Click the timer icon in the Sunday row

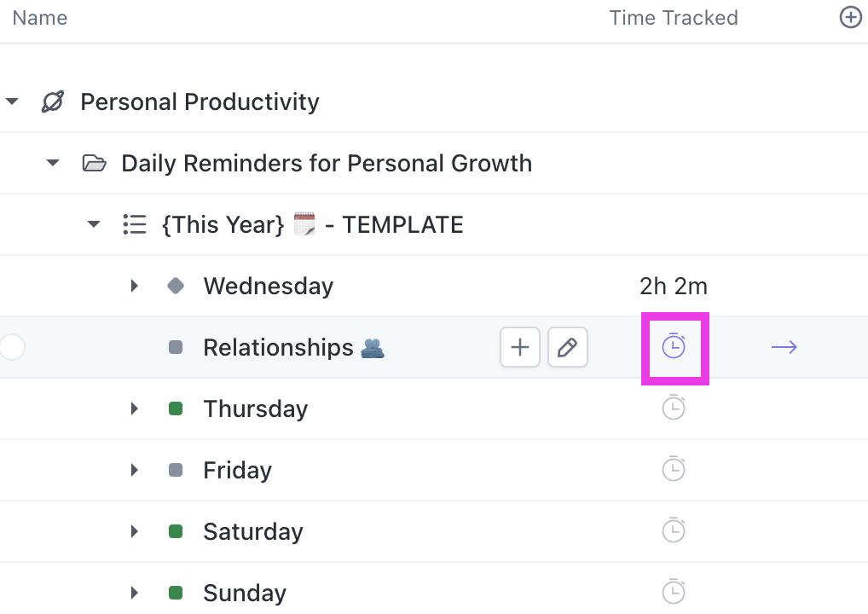674,592
